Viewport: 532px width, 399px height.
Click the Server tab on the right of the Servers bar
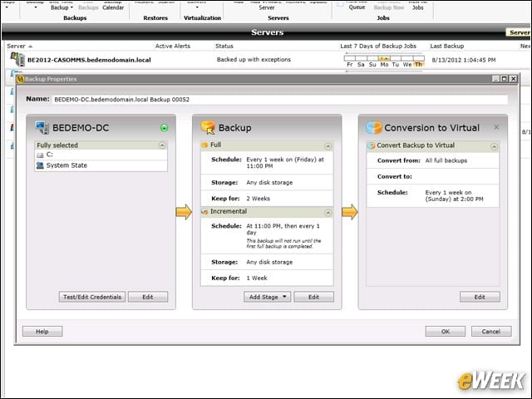pos(519,32)
